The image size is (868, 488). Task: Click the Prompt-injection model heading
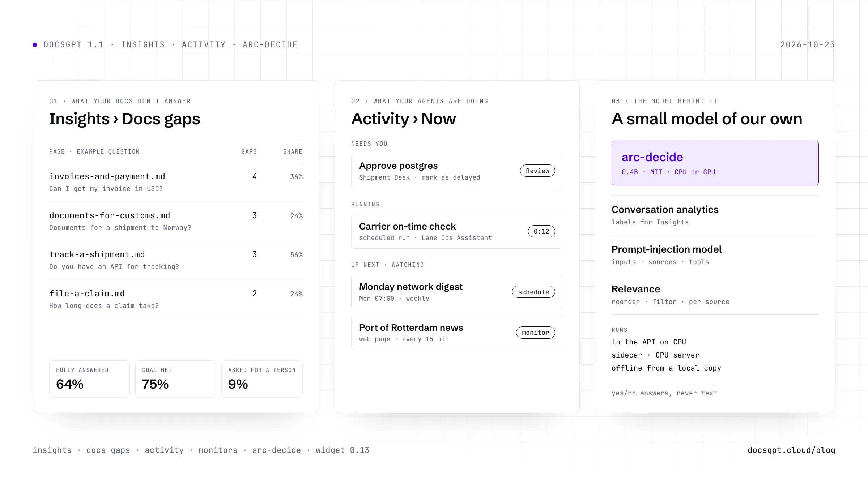pyautogui.click(x=667, y=249)
